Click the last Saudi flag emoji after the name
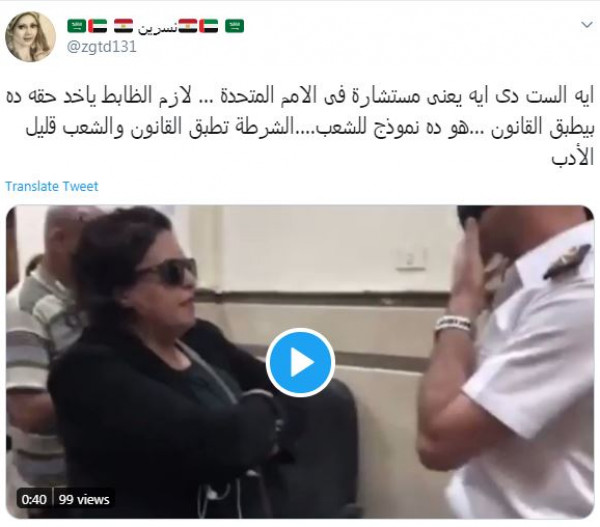 pos(234,26)
